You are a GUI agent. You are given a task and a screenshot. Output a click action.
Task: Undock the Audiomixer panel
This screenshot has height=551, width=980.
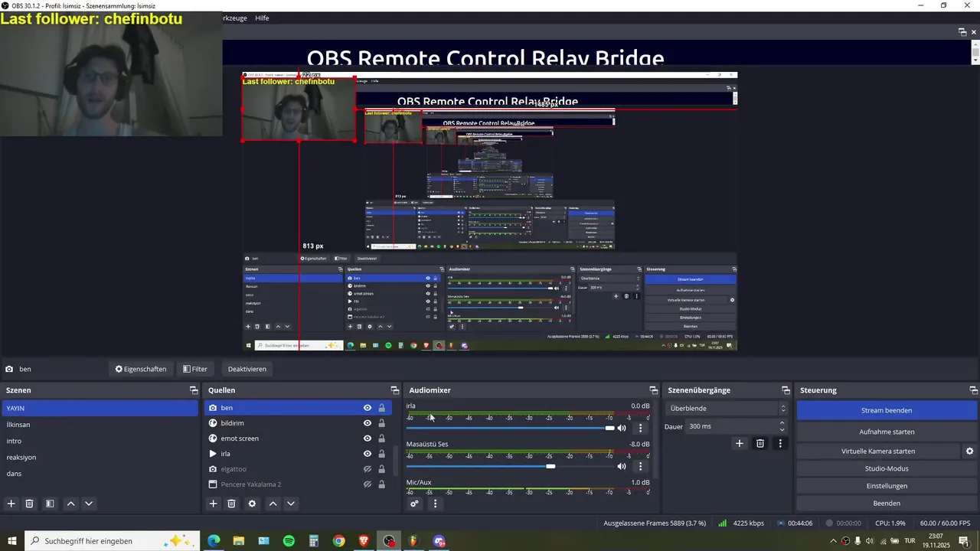pyautogui.click(x=654, y=390)
